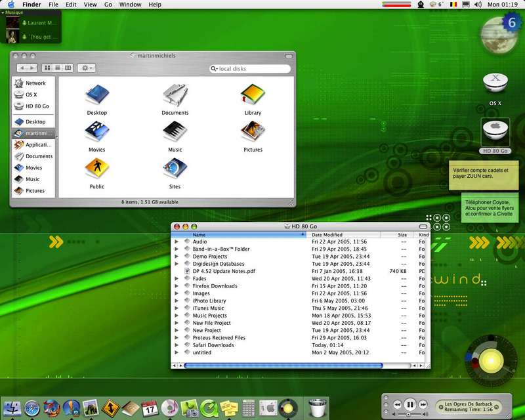Open the View menu
This screenshot has height=420, width=525.
pyautogui.click(x=91, y=5)
